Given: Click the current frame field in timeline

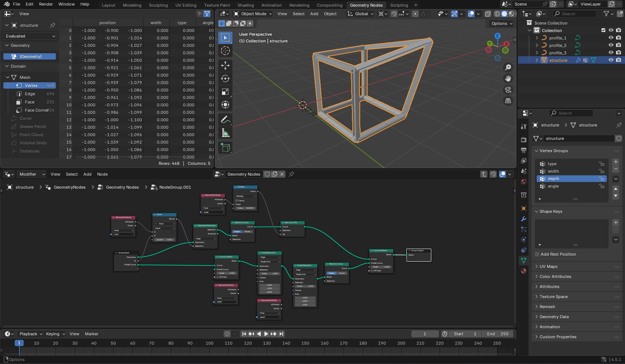Looking at the screenshot, I should click(x=425, y=334).
